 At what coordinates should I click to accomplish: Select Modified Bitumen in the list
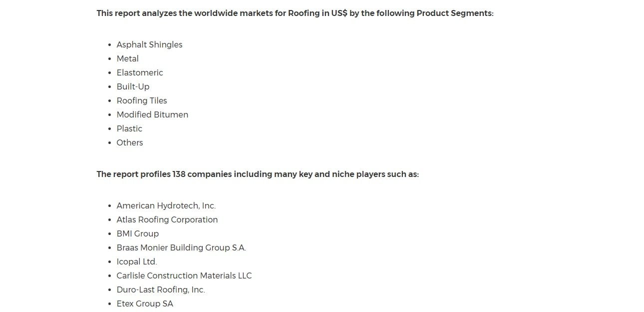152,114
